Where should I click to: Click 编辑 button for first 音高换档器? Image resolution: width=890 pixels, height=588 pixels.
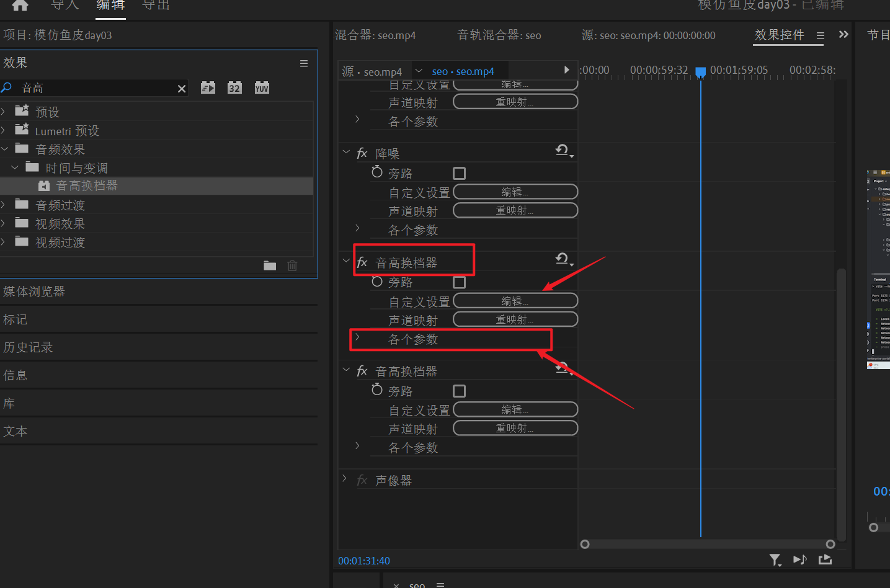(x=515, y=301)
